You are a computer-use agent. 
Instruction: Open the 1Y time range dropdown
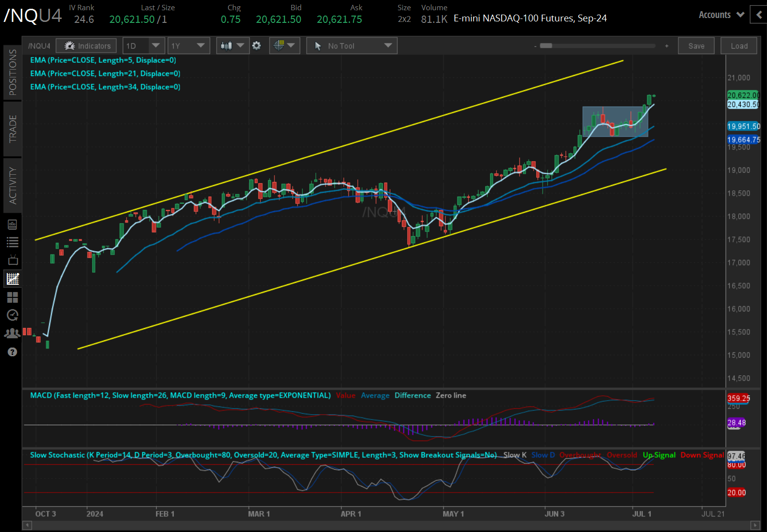pos(189,46)
